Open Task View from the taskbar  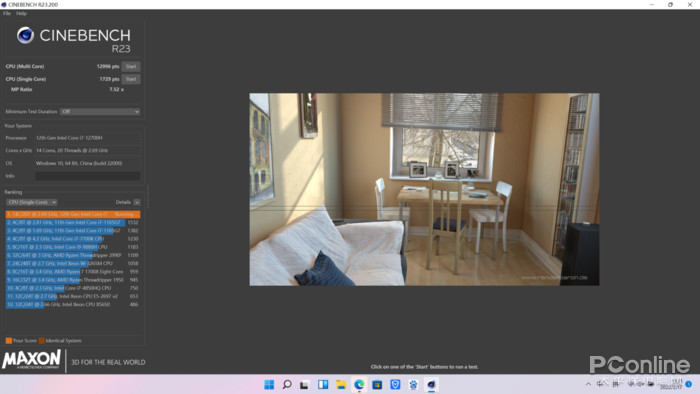click(x=304, y=385)
